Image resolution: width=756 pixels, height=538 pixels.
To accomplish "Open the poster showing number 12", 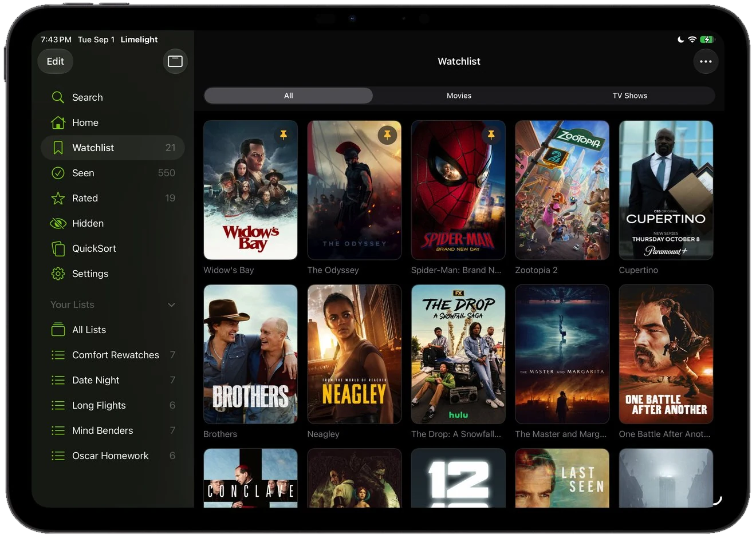I will (x=458, y=478).
